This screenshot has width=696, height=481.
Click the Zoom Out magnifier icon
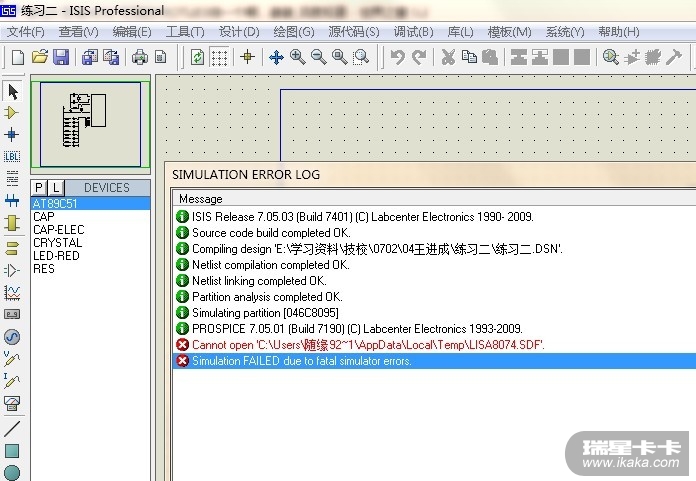point(319,57)
